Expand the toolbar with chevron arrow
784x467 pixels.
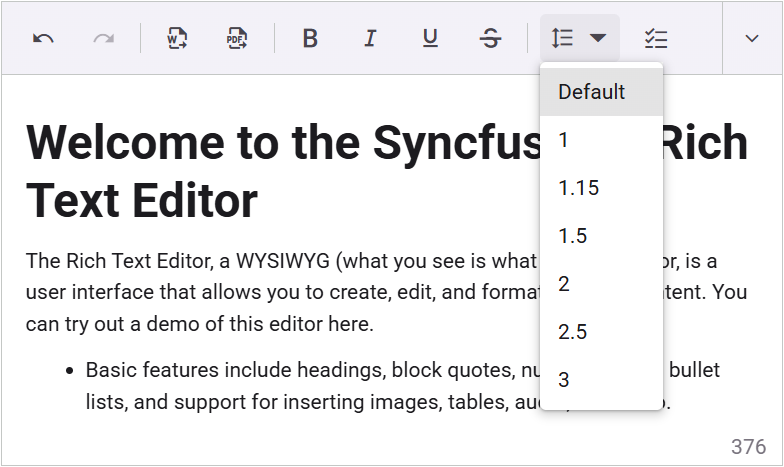tap(752, 39)
